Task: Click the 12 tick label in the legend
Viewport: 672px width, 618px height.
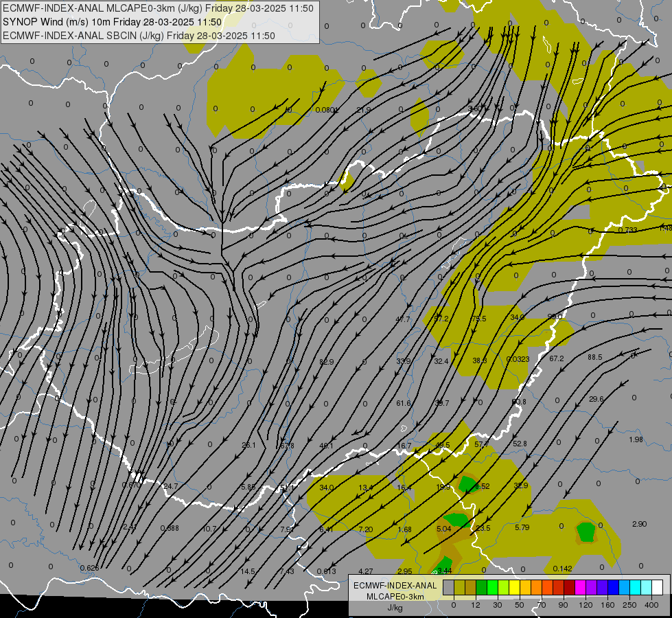Action: point(476,605)
